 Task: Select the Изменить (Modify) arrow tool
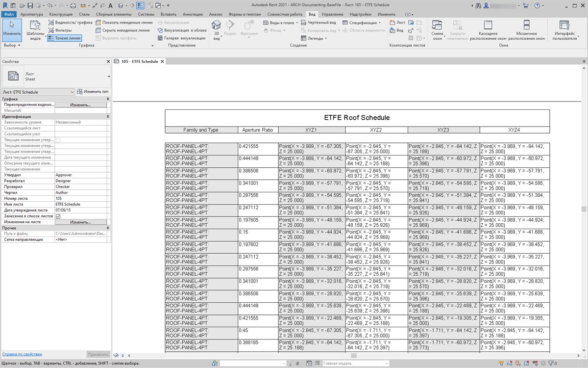tap(12, 30)
